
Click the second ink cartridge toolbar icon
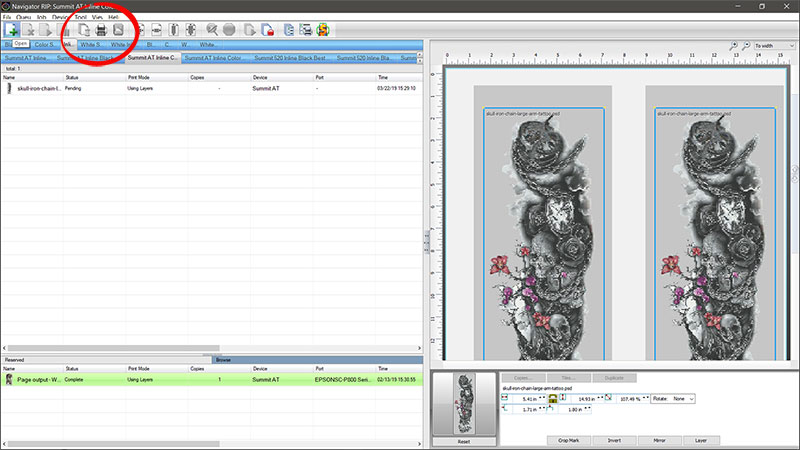(191, 30)
